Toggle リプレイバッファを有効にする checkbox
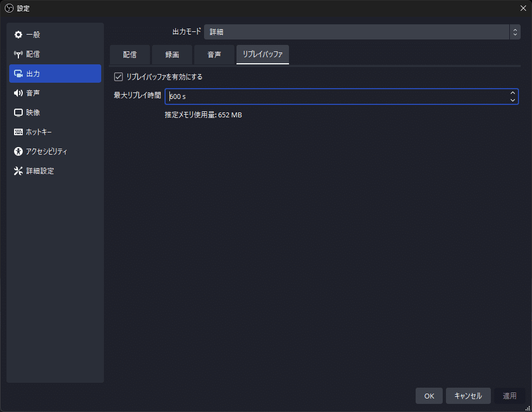Image resolution: width=532 pixels, height=412 pixels. (119, 77)
